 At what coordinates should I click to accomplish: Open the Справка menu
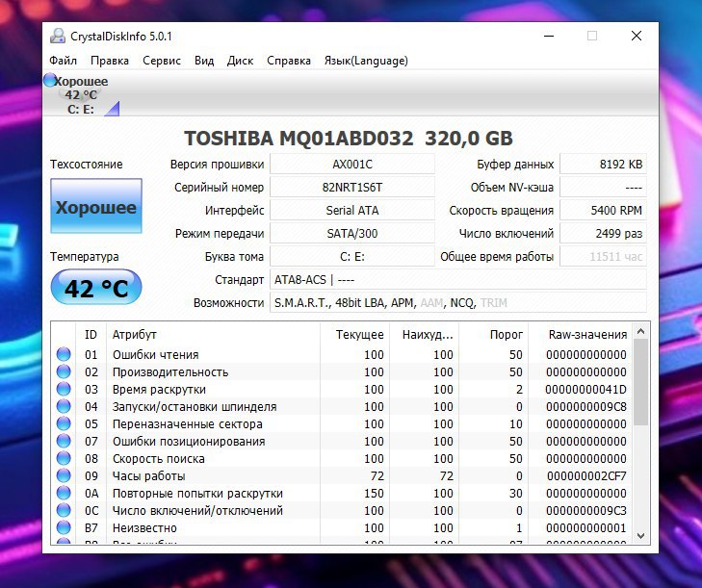click(x=289, y=61)
